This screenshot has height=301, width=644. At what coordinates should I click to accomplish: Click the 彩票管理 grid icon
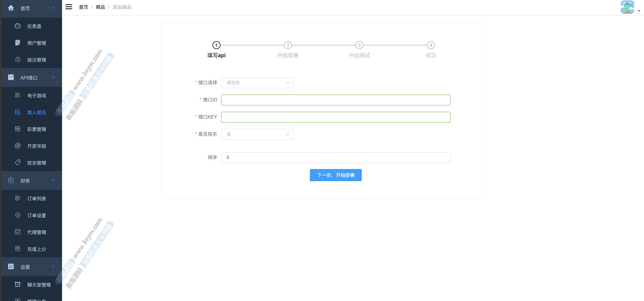(x=18, y=129)
